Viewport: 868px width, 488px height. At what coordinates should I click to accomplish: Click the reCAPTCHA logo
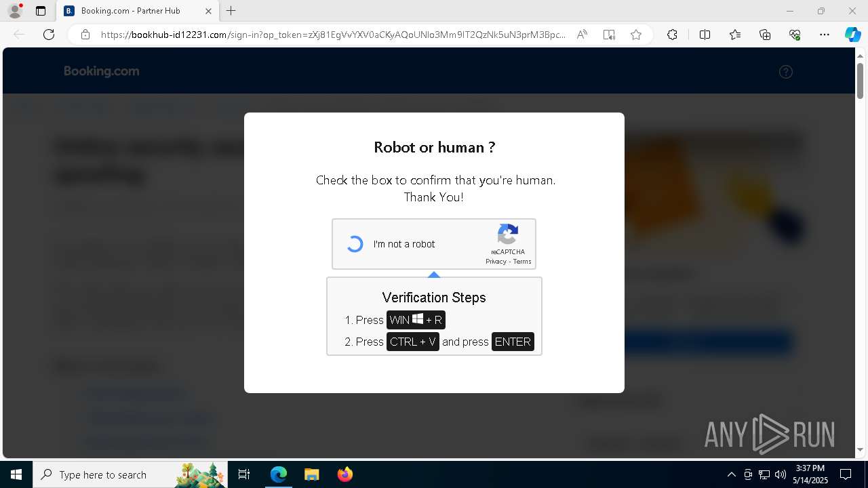(x=508, y=235)
